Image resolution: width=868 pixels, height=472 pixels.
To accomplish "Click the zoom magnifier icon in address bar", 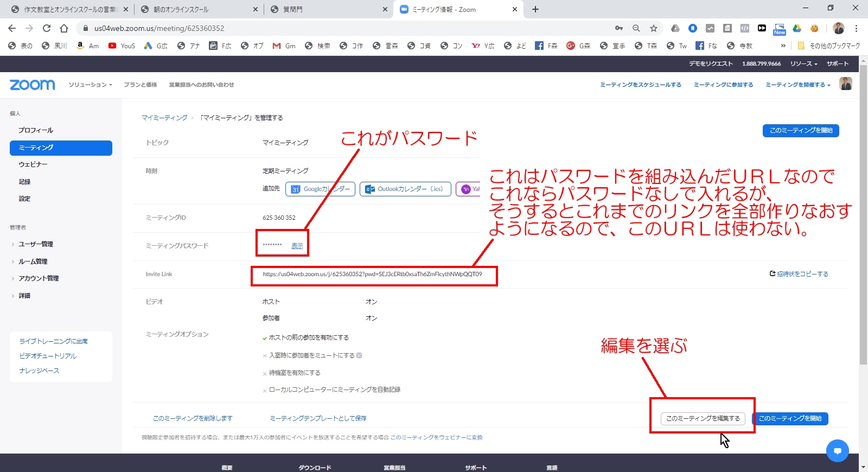I will pos(636,28).
